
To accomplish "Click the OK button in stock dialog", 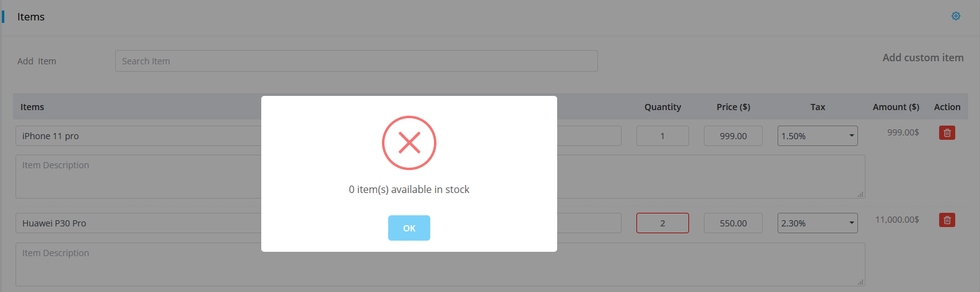I will click(x=409, y=228).
